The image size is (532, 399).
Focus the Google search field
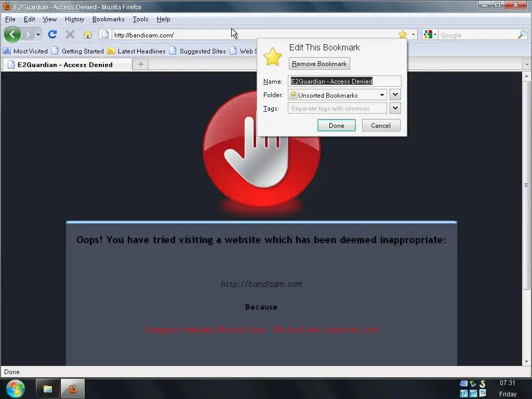click(x=477, y=35)
